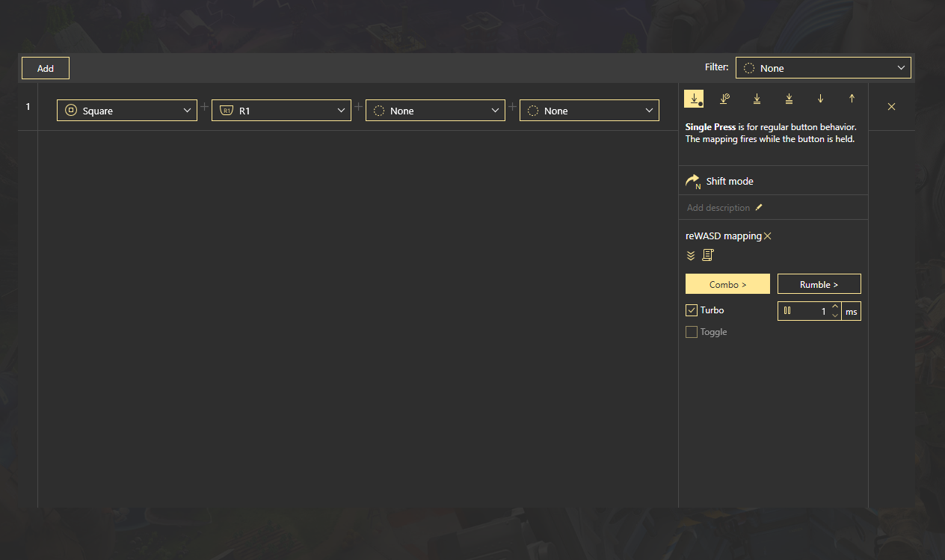Select the Single Press activator icon
This screenshot has height=560, width=945.
(x=694, y=99)
